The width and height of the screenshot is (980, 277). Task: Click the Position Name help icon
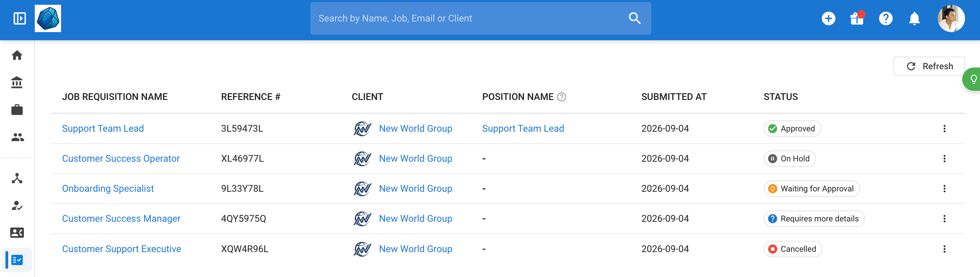click(x=562, y=97)
